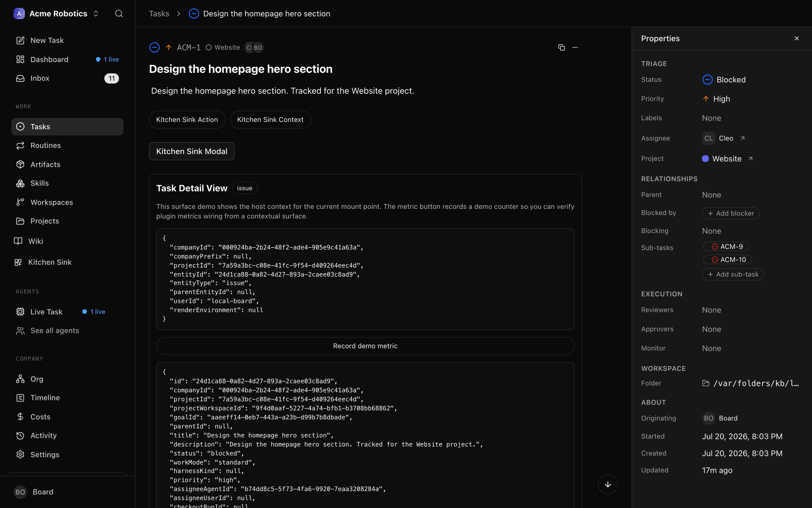The width and height of the screenshot is (812, 508).
Task: Set Monitor currently None
Action: (x=712, y=349)
